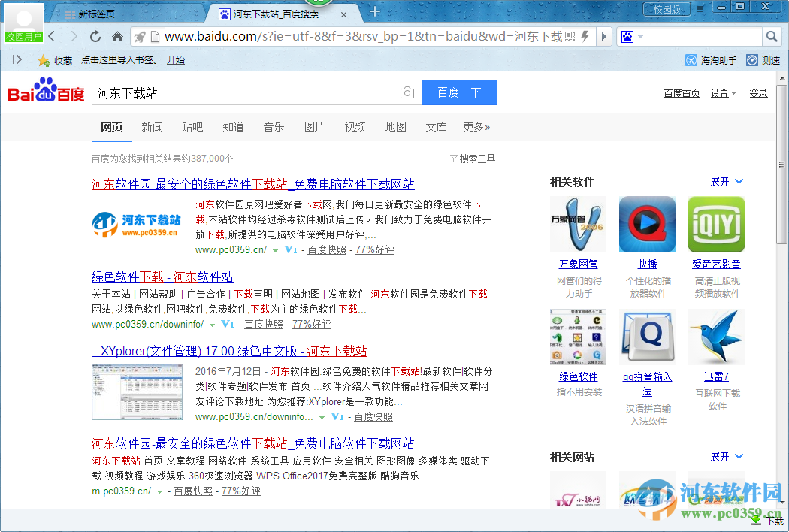Viewport: 789px width, 532px height.
Task: Click the 河东下载站 logo thumbnail in first result
Action: point(137,225)
